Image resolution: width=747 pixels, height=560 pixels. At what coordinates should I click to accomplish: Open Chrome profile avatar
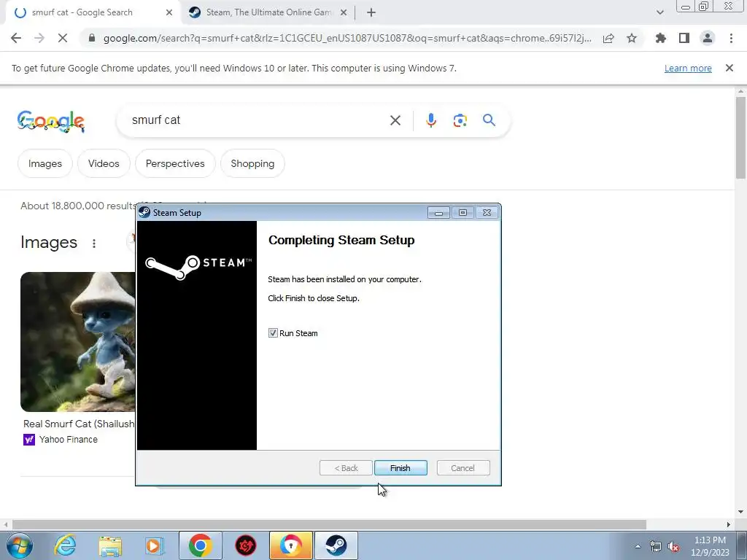708,38
